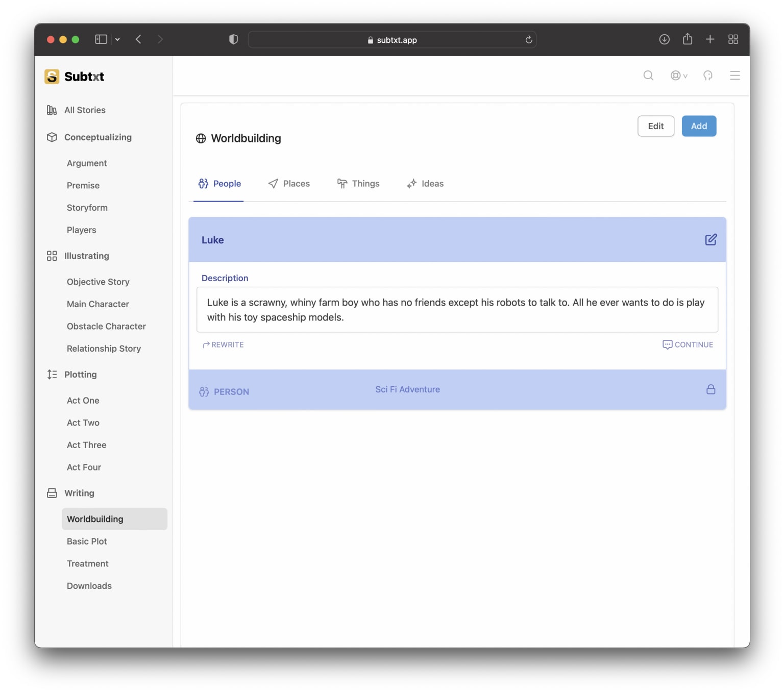
Task: Click the Conceptualizing cube icon
Action: click(52, 137)
